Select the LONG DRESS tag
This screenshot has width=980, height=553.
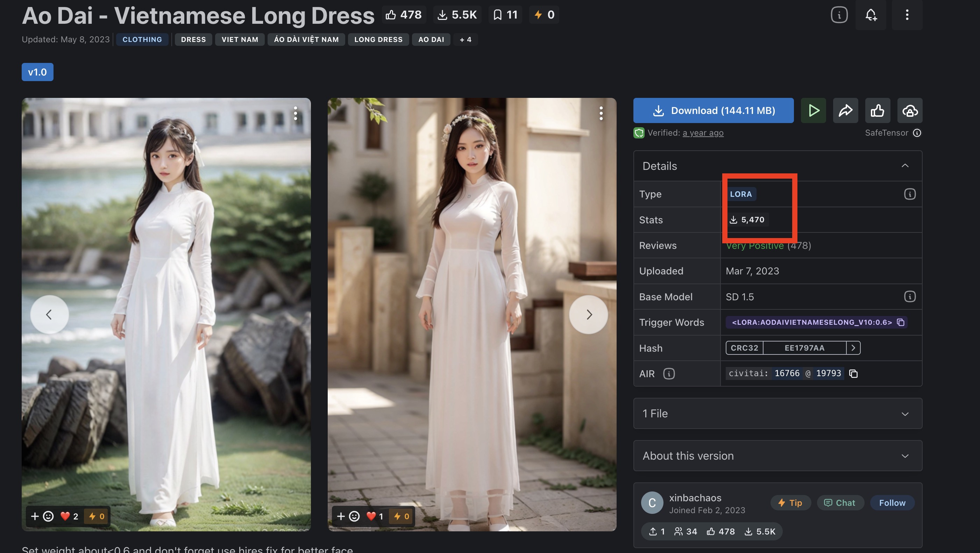coord(378,39)
